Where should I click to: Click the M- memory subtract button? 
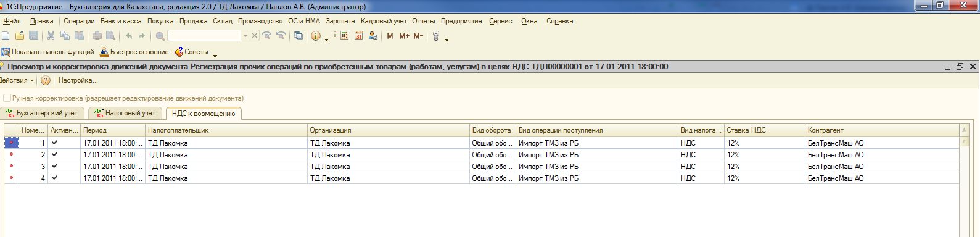pyautogui.click(x=418, y=36)
